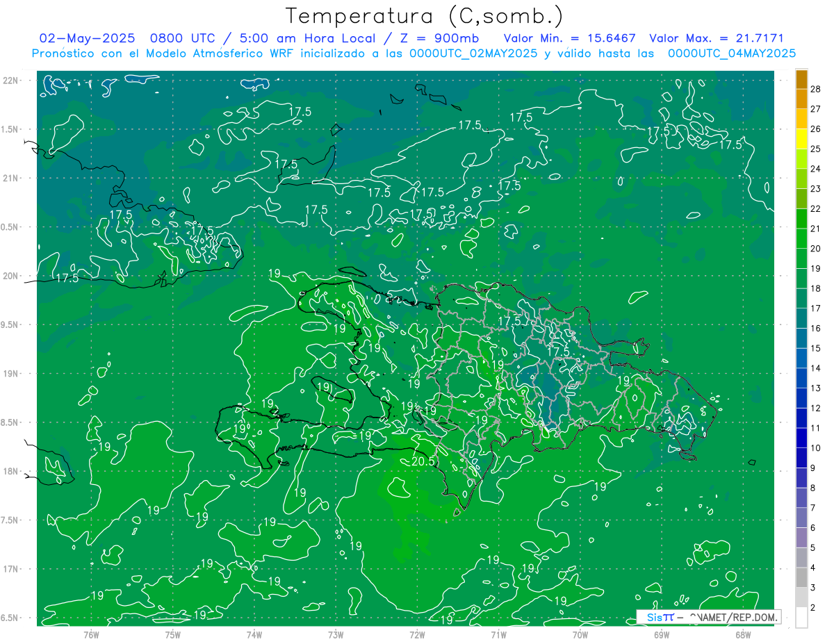Click the '70W' longitude axis label
The height and width of the screenshot is (644, 834).
click(580, 634)
